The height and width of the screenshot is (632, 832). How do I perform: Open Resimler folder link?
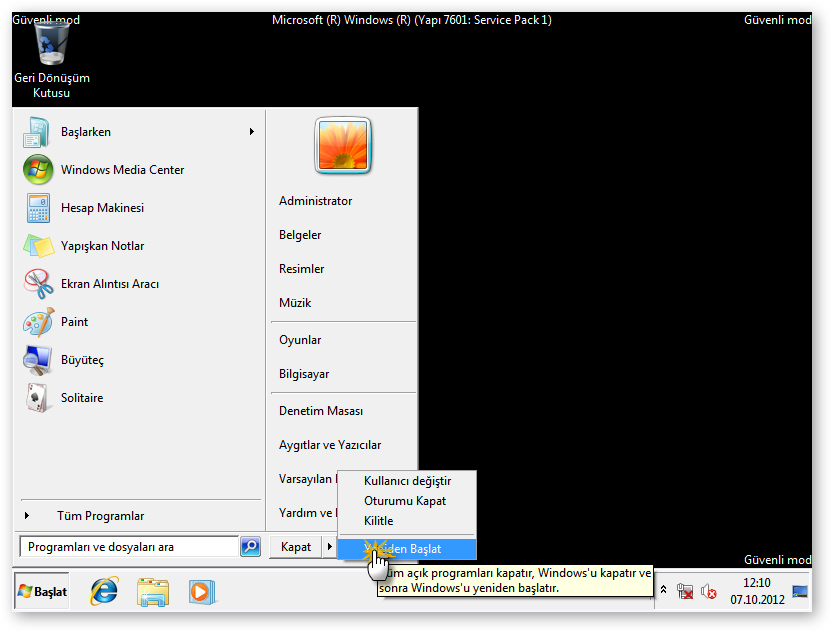pos(302,269)
